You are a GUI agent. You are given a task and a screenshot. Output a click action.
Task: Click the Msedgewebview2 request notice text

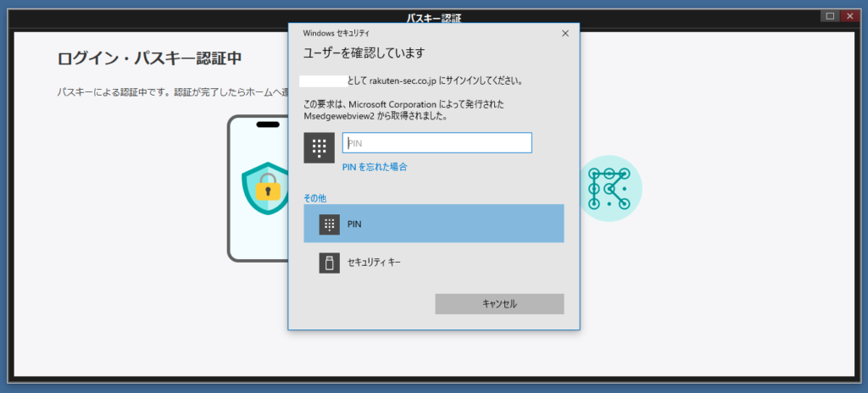tap(403, 110)
